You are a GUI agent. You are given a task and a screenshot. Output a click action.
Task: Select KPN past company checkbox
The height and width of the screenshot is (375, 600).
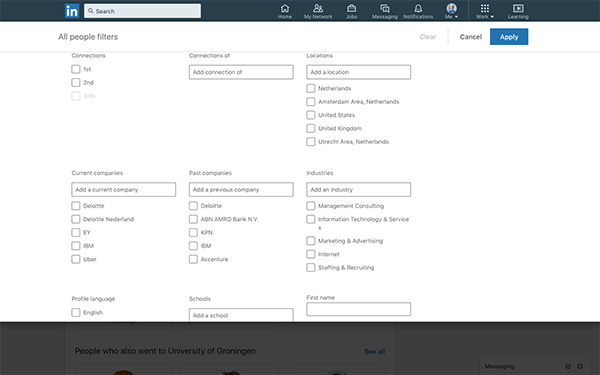pos(193,233)
